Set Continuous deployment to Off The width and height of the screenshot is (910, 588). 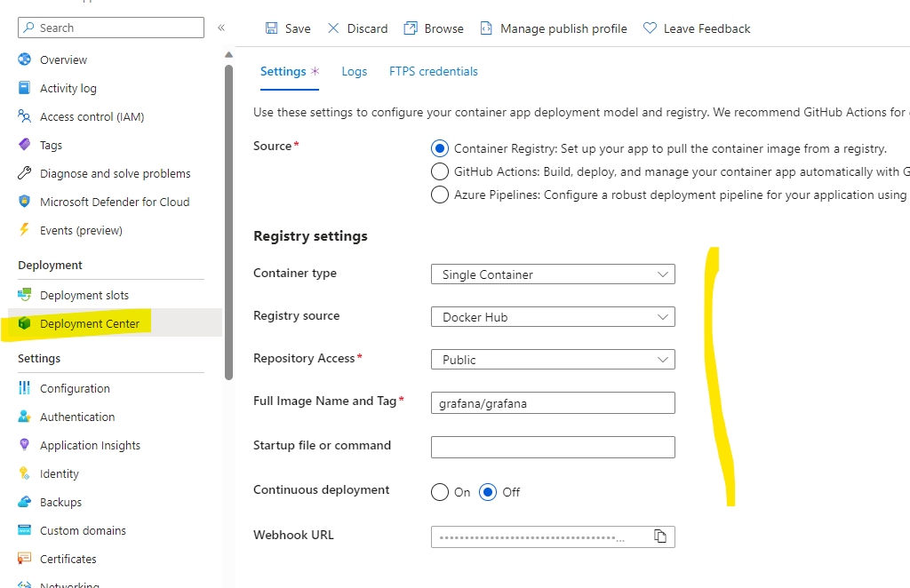point(488,492)
